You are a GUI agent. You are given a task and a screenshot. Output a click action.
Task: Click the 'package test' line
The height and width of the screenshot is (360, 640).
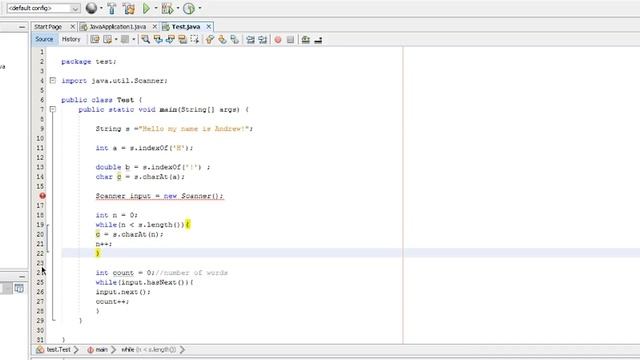pyautogui.click(x=89, y=62)
